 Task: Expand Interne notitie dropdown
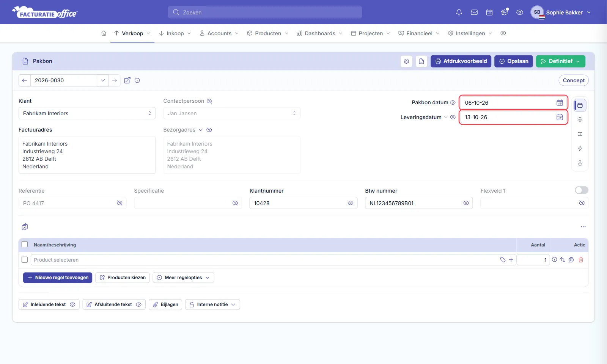[x=233, y=304]
